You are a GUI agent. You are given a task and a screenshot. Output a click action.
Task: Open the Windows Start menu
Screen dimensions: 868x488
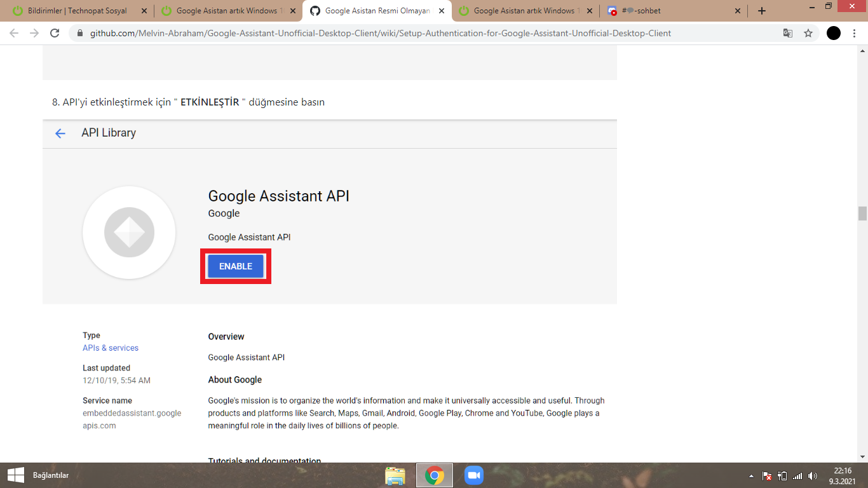tap(15, 475)
